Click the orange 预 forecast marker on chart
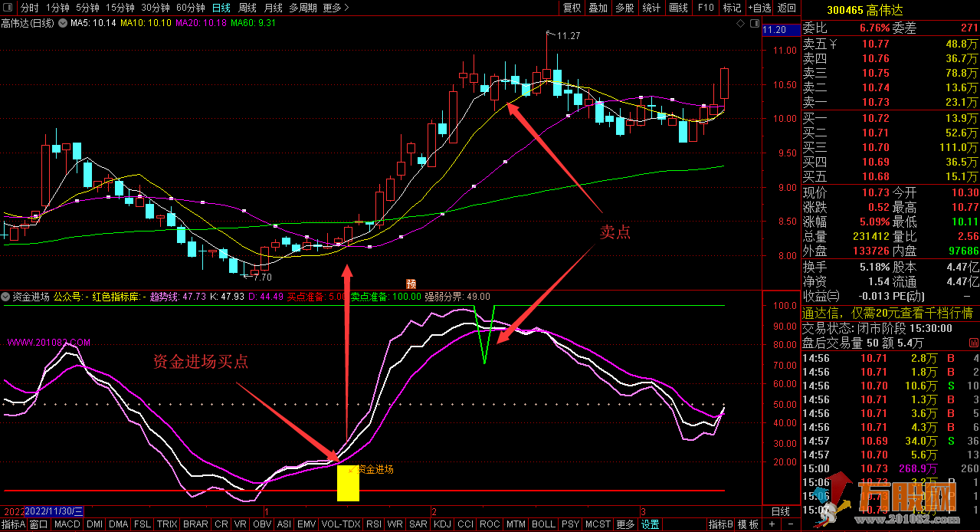 (x=411, y=283)
